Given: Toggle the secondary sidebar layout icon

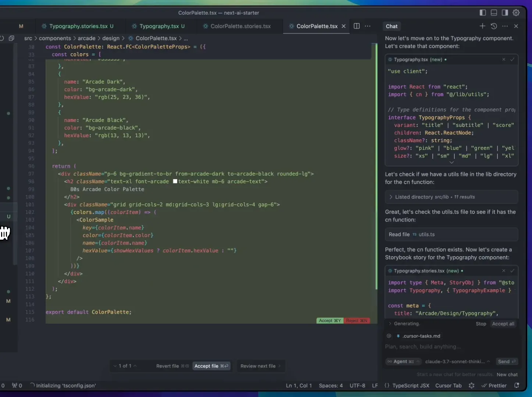Looking at the screenshot, I should (x=505, y=12).
